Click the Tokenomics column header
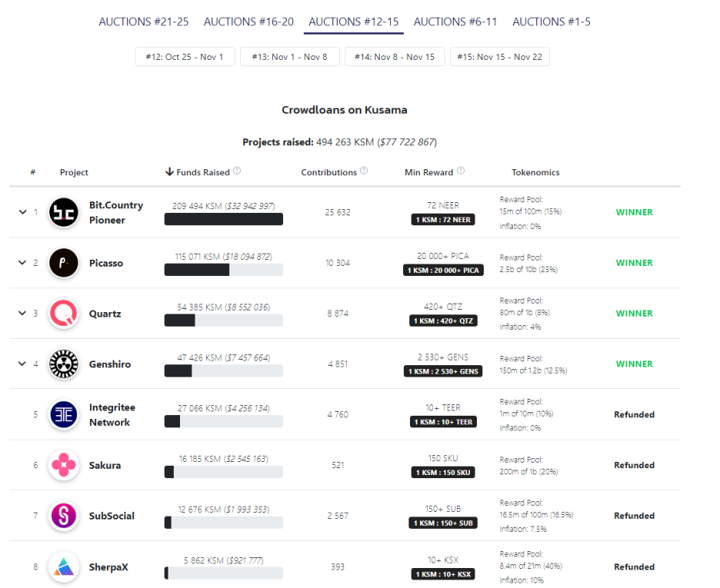720x588 pixels. [x=535, y=172]
